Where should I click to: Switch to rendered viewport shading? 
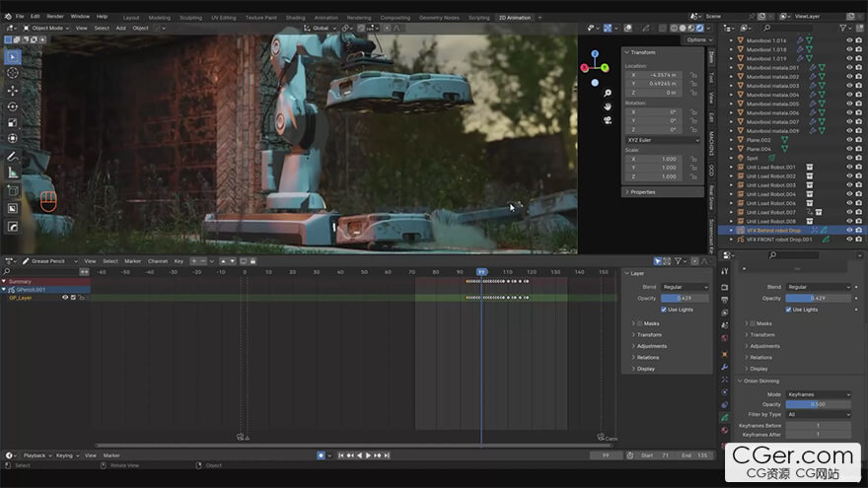(x=699, y=28)
